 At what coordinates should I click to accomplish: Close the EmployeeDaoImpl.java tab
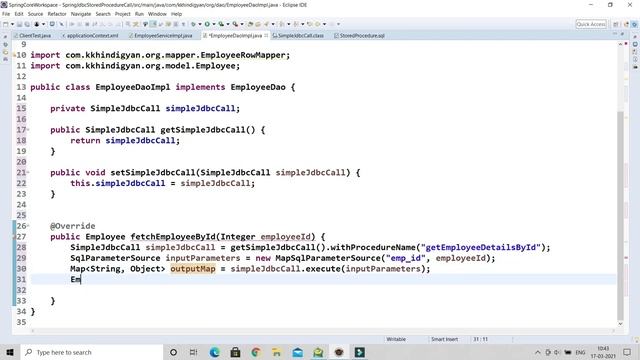pos(266,36)
